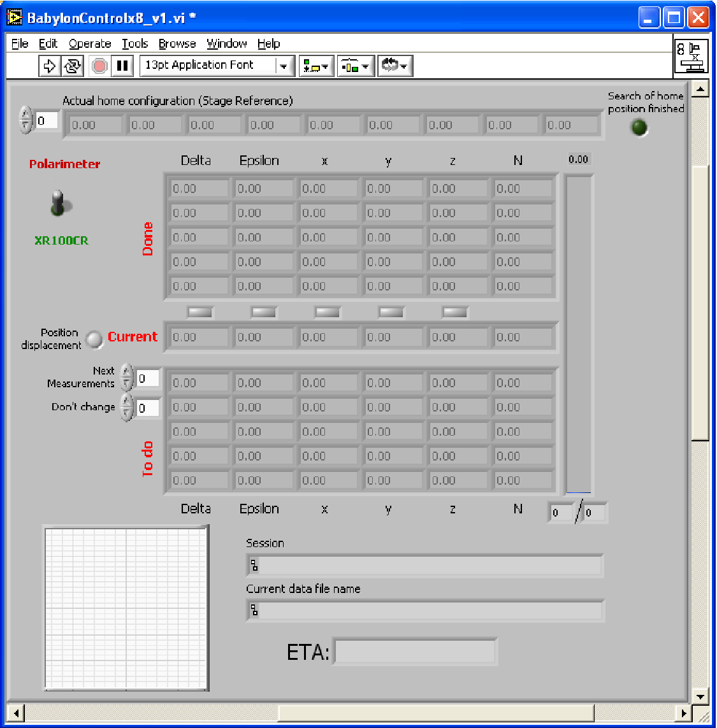This screenshot has height=728, width=717.
Task: Click the tall vertical progress bar
Action: coord(579,334)
